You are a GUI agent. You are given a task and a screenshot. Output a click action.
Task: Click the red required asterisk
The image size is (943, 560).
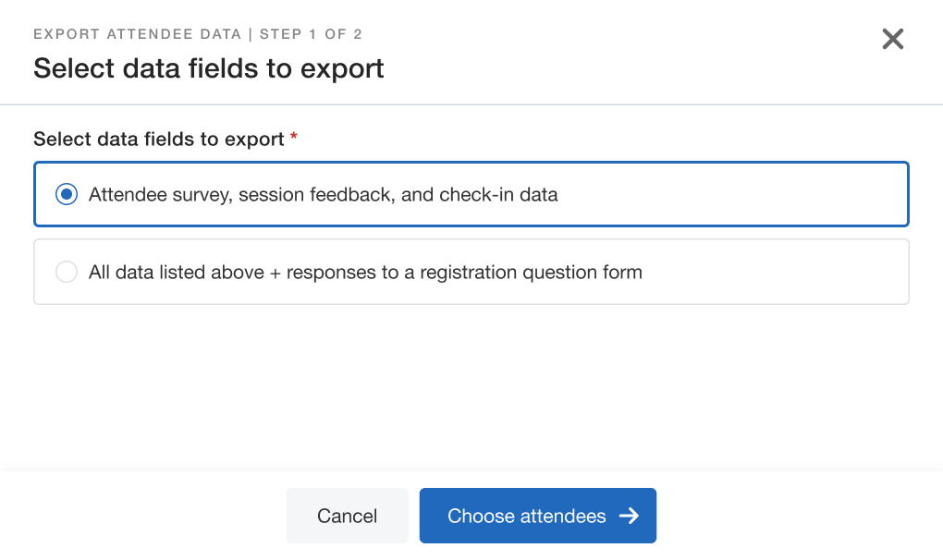coord(294,138)
